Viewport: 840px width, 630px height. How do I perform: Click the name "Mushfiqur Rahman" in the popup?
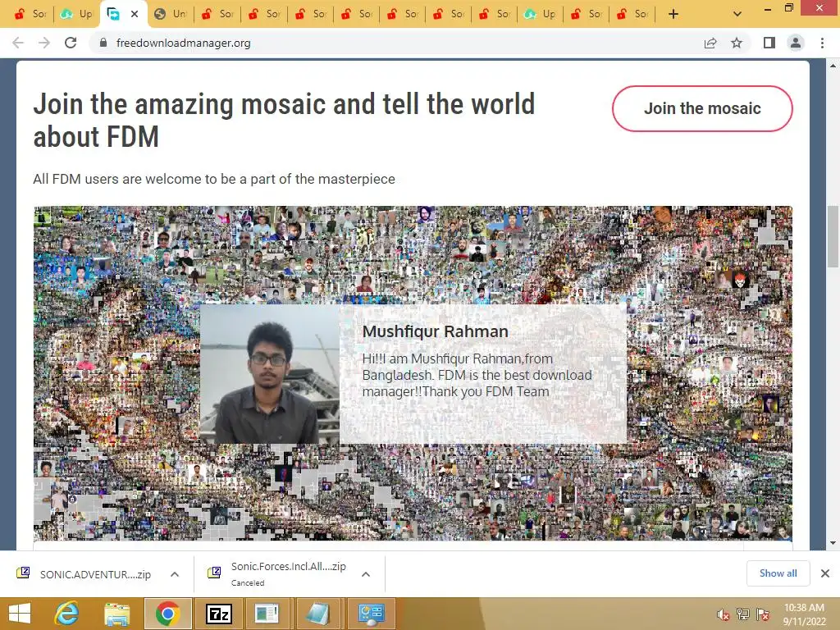[435, 331]
